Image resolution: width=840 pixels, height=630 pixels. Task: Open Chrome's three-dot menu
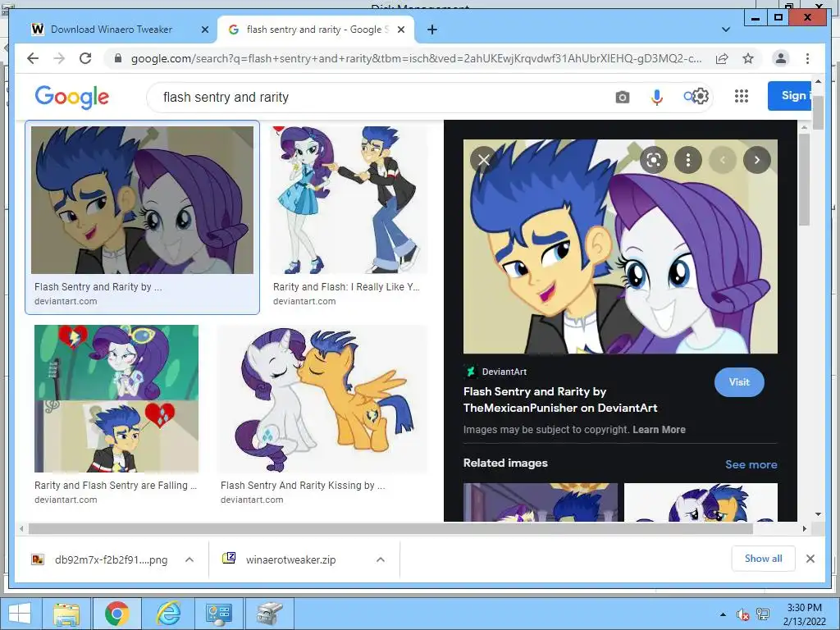pyautogui.click(x=807, y=58)
